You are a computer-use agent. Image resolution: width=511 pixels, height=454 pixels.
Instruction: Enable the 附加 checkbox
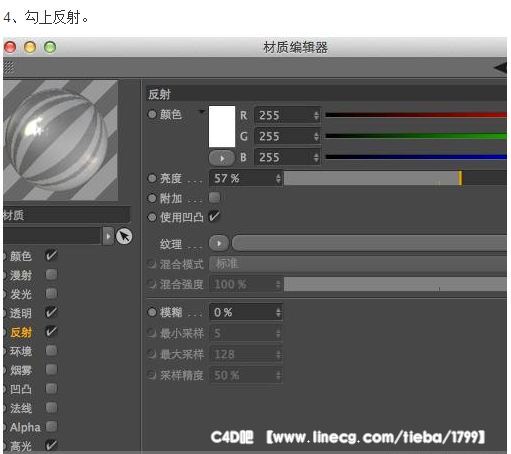click(x=214, y=197)
